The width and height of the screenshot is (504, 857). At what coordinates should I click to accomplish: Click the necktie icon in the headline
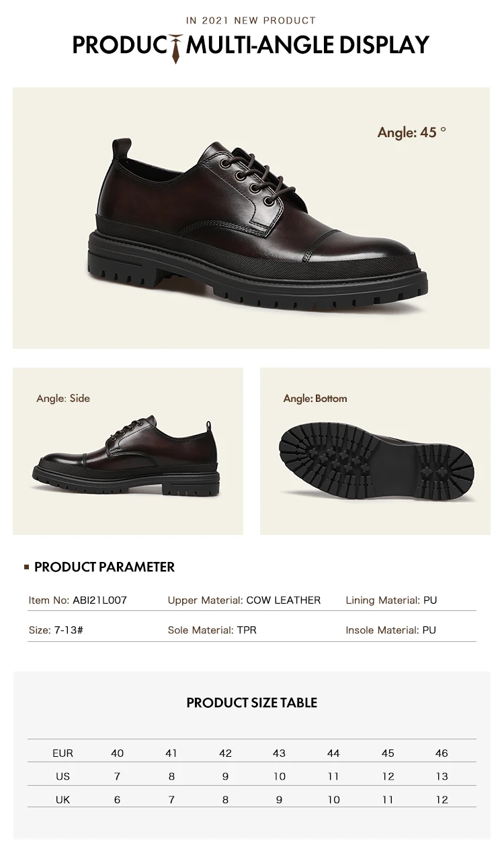click(177, 47)
